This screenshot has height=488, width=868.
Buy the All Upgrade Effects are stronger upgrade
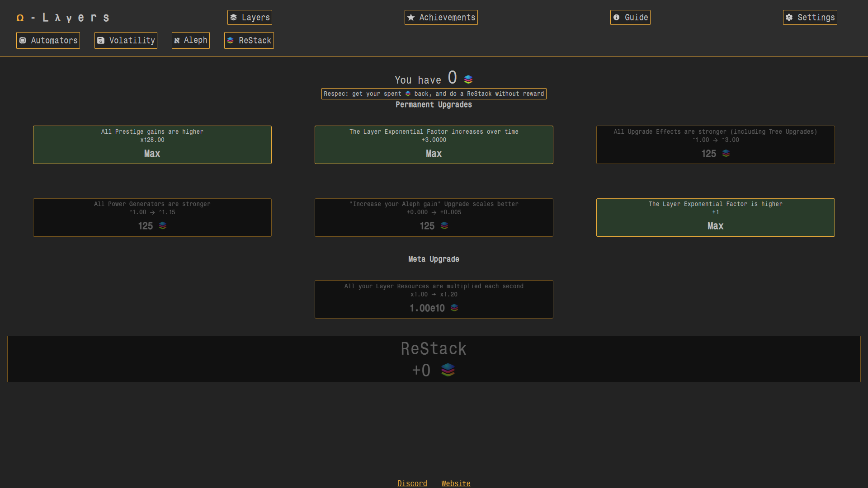(715, 145)
